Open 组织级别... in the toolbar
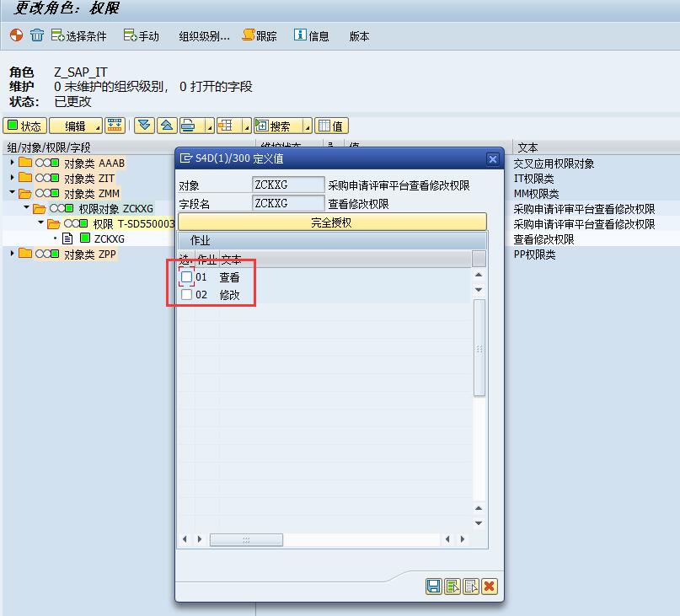Screen dimensions: 680x616 (204, 36)
